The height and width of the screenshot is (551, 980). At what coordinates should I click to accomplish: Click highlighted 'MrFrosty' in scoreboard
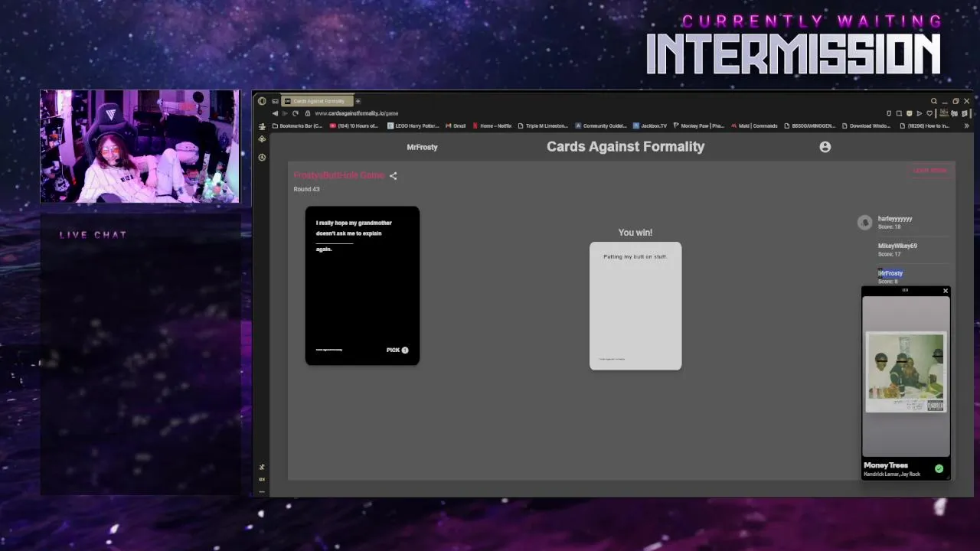[890, 273]
